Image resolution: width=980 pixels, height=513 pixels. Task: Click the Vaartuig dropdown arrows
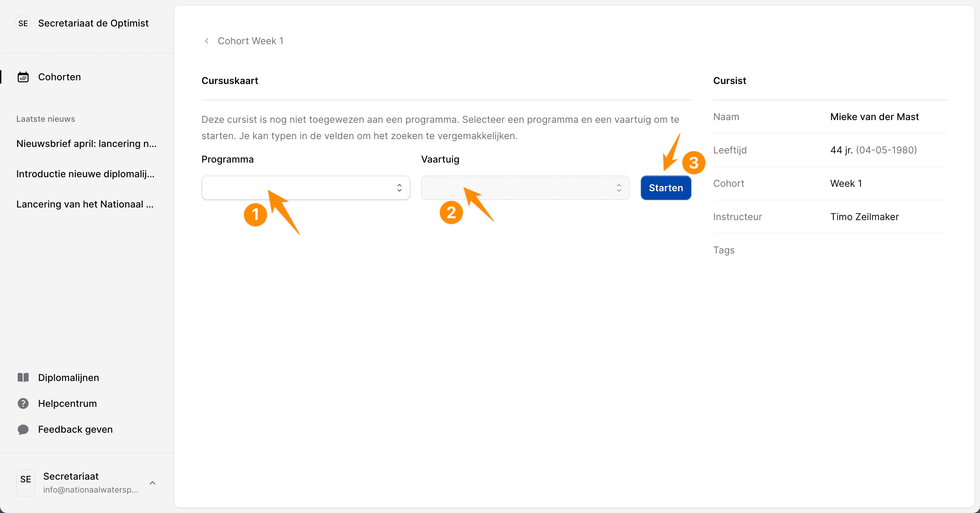tap(619, 187)
